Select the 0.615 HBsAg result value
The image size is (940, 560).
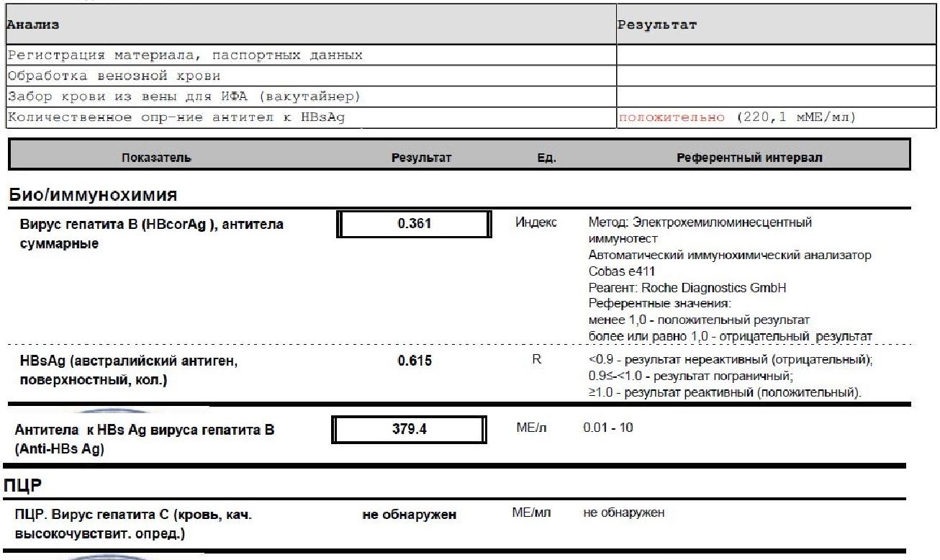(x=415, y=361)
